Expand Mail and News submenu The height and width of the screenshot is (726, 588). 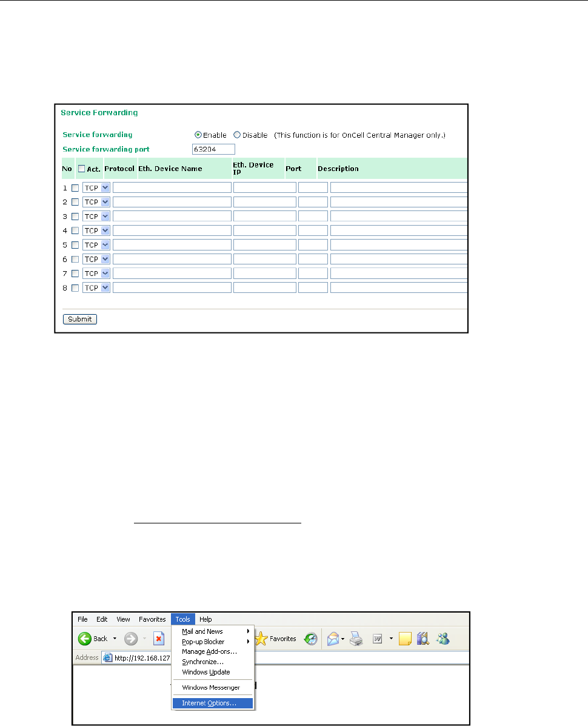213,631
